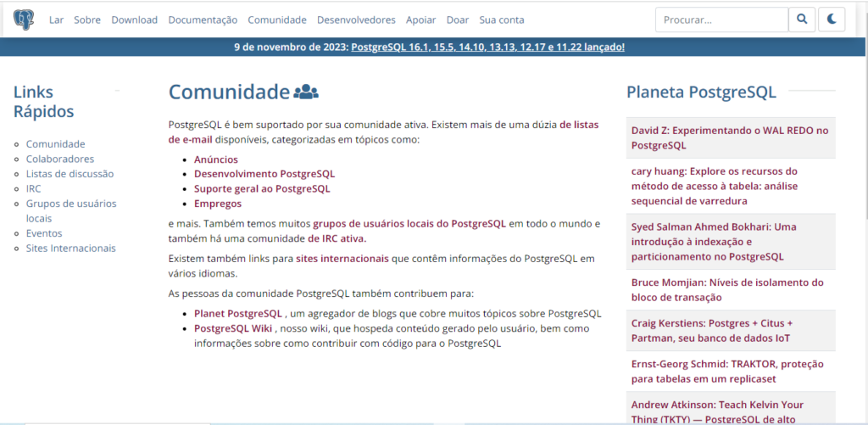Open the Doar menu item
The width and height of the screenshot is (868, 425).
(x=458, y=20)
